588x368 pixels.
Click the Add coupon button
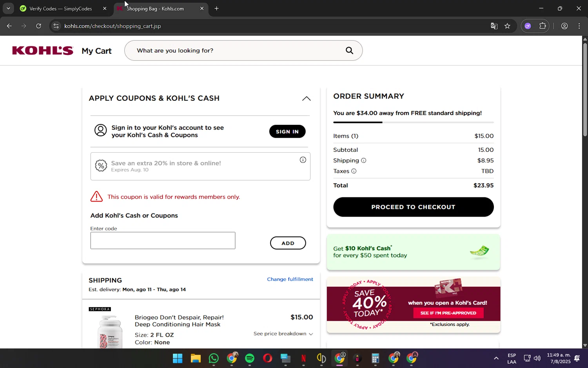tap(288, 243)
